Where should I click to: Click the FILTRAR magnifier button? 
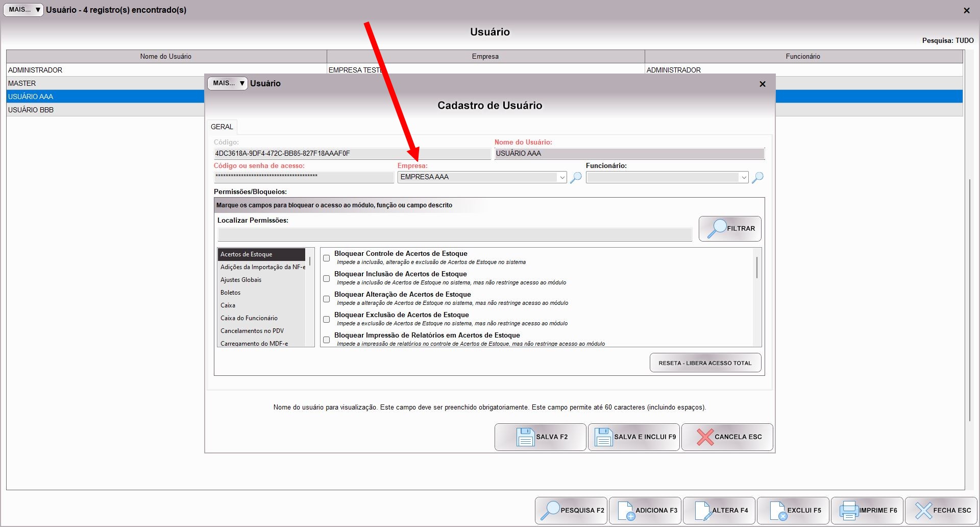[730, 229]
